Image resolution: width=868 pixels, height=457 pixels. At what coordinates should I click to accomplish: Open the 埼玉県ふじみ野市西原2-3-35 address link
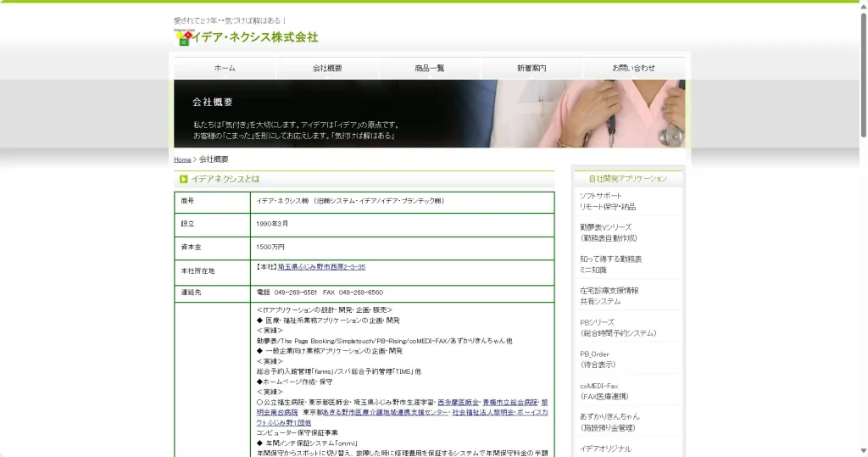click(x=321, y=267)
